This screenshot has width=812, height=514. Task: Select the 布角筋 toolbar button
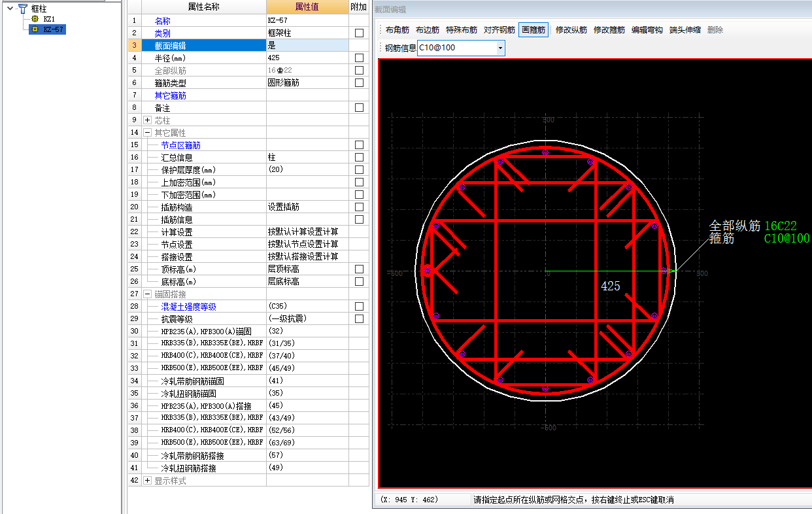tap(397, 30)
